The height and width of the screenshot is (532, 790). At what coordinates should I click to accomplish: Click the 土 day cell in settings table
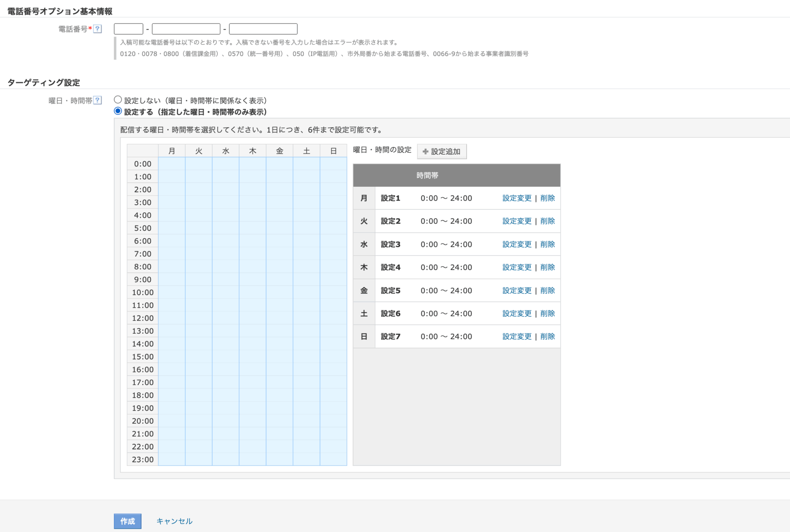coord(364,314)
